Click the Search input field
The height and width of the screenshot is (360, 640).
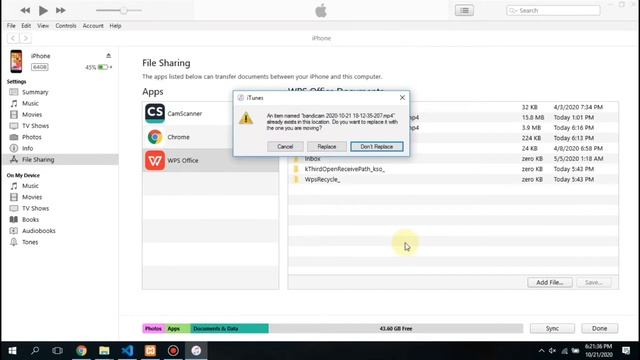(x=553, y=11)
